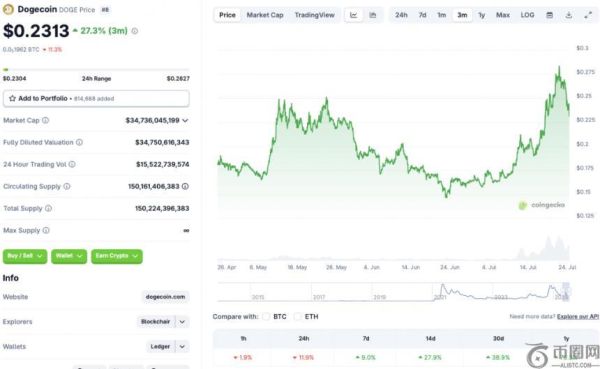
Task: Select the 1y time range tab
Action: click(x=482, y=15)
